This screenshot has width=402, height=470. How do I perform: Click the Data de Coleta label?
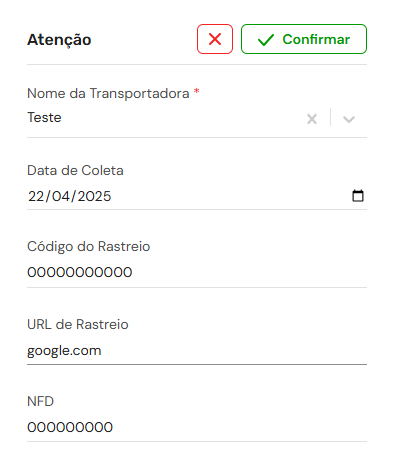[75, 170]
